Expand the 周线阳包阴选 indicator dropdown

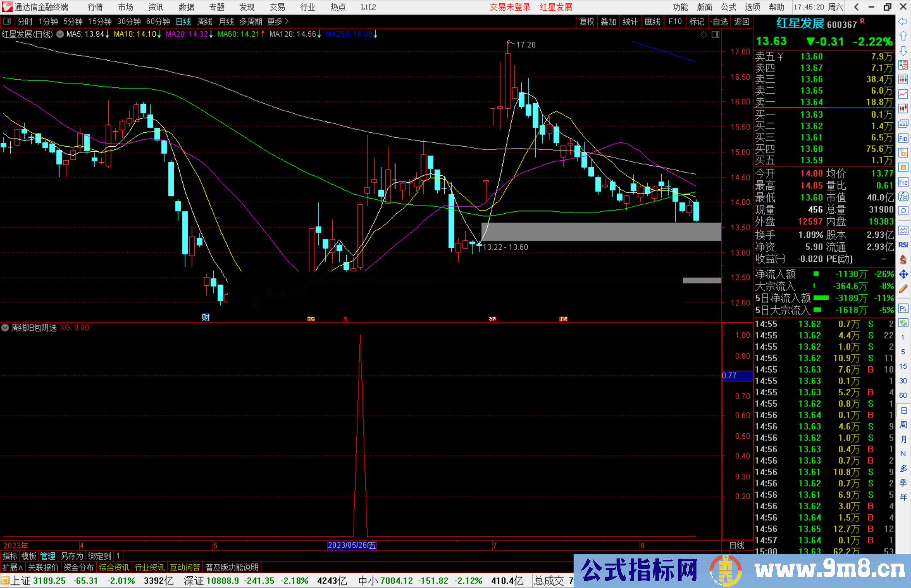click(5, 328)
